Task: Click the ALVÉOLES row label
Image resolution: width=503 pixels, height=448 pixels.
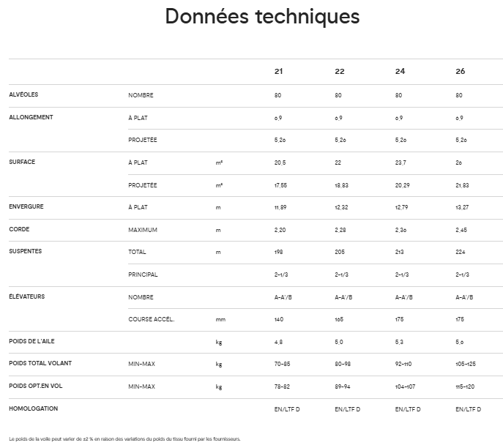Action: (23, 94)
